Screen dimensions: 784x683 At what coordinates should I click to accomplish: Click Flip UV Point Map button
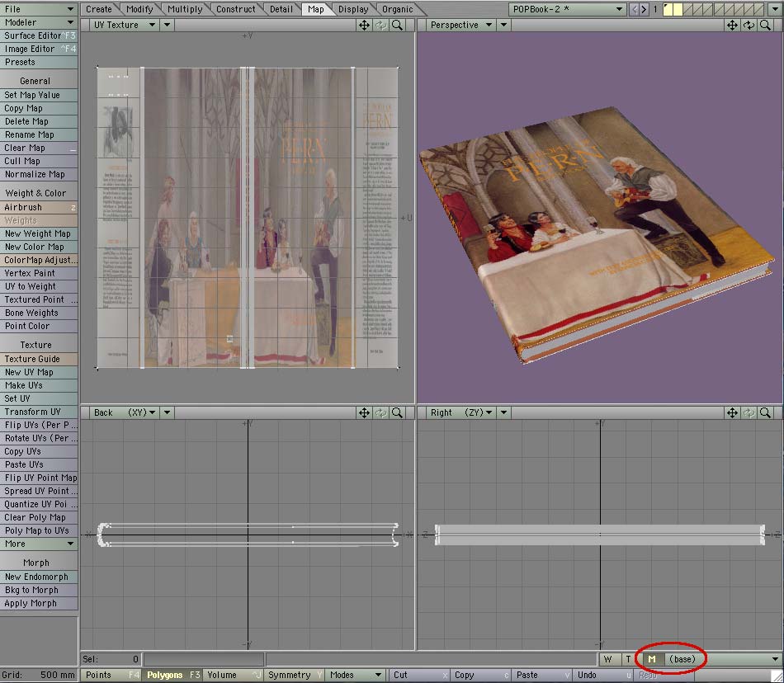click(39, 478)
